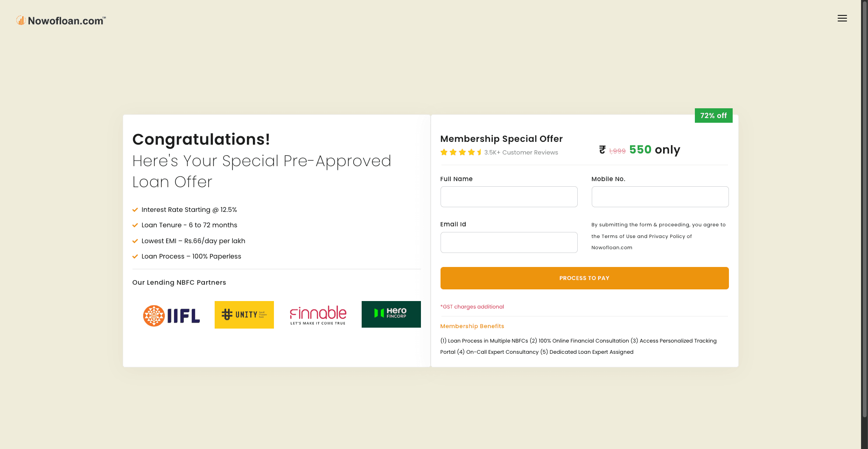Click the Hero Fincorp logo
This screenshot has width=868, height=449.
(x=391, y=314)
